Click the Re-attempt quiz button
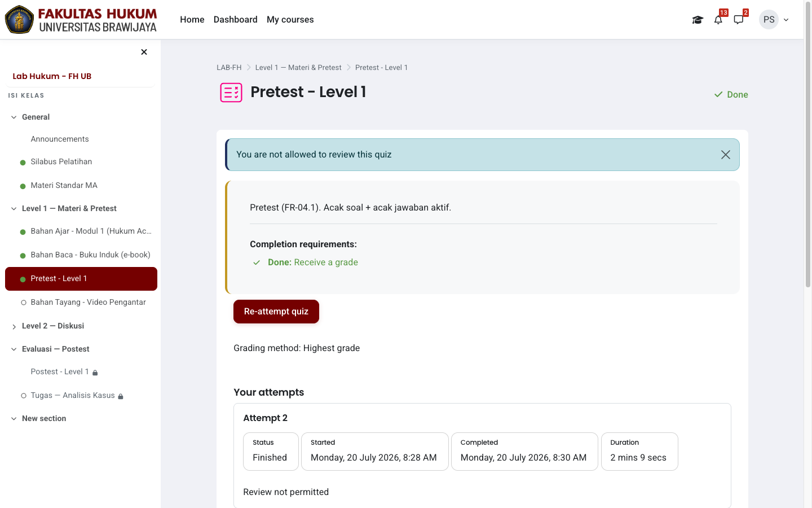Screen dimensions: 812x508 (x=276, y=312)
